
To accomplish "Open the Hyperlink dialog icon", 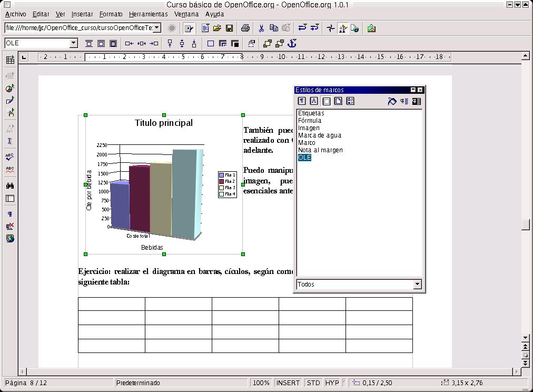I will click(355, 28).
